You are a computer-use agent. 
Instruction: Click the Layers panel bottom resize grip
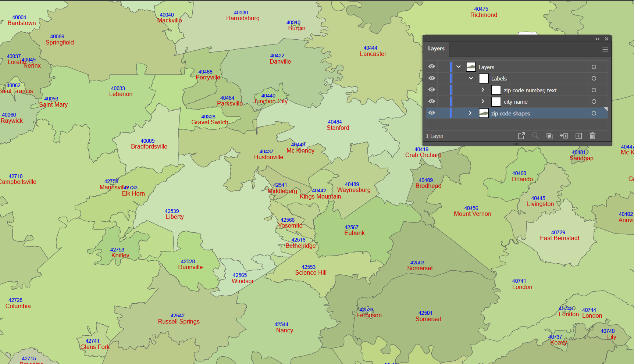coord(517,144)
